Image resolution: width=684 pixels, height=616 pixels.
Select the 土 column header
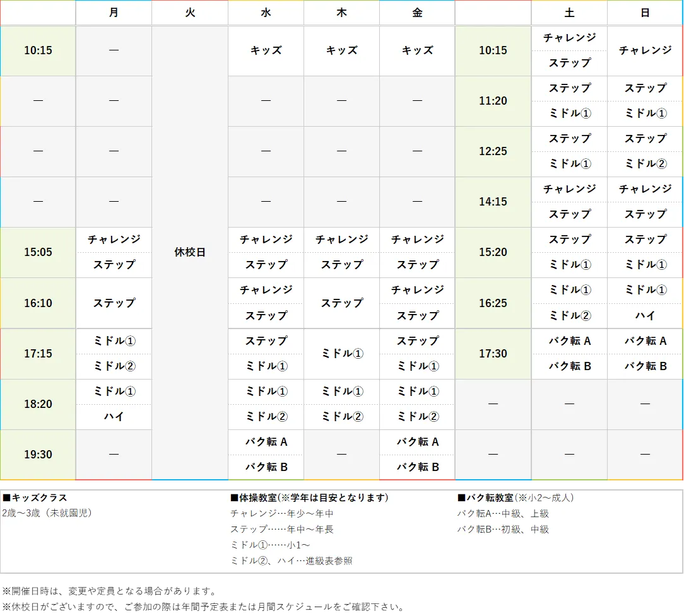click(569, 13)
